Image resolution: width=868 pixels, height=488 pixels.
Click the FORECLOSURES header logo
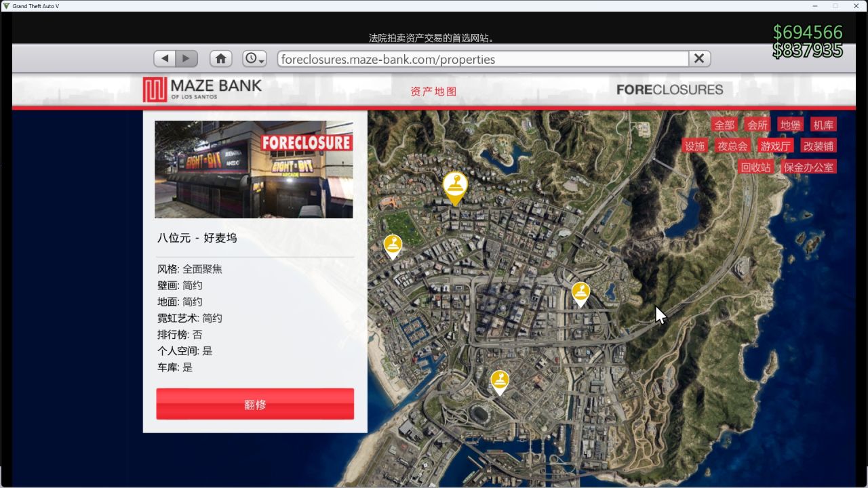click(670, 89)
